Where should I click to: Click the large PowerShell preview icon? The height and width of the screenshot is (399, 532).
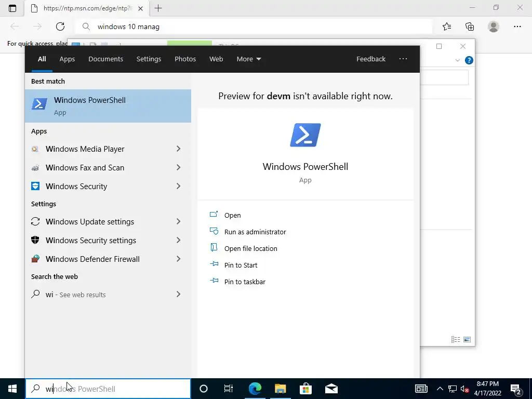coord(305,135)
